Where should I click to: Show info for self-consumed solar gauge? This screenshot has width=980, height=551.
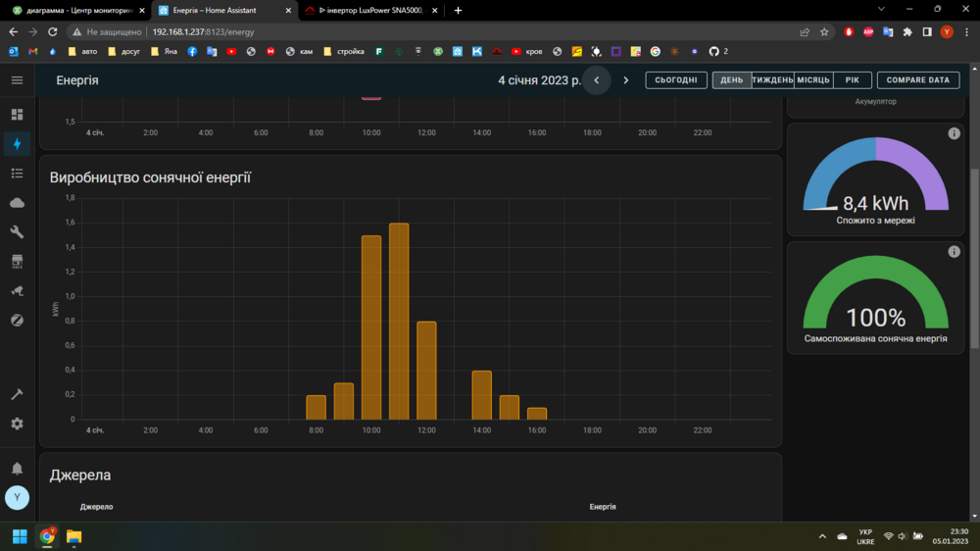click(954, 252)
